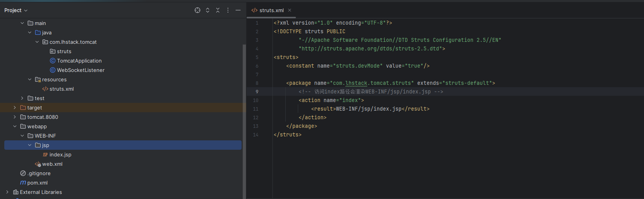
Task: Open the .gitignore file
Action: (39, 173)
